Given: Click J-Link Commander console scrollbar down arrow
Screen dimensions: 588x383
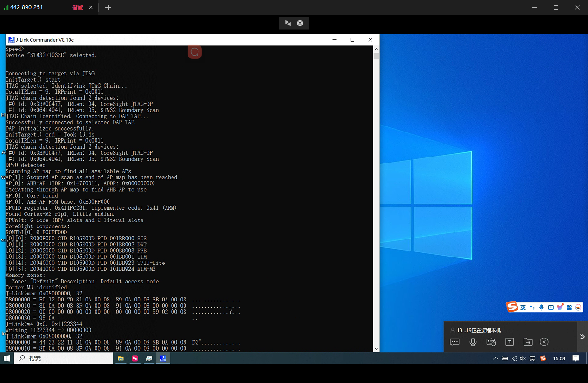Looking at the screenshot, I should pos(376,349).
